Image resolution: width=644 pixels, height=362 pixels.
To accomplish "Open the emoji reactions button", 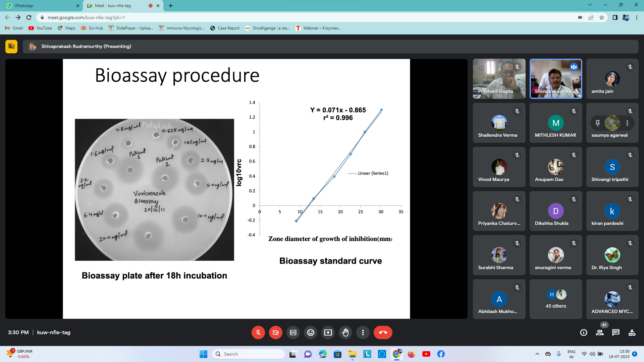I will [311, 333].
